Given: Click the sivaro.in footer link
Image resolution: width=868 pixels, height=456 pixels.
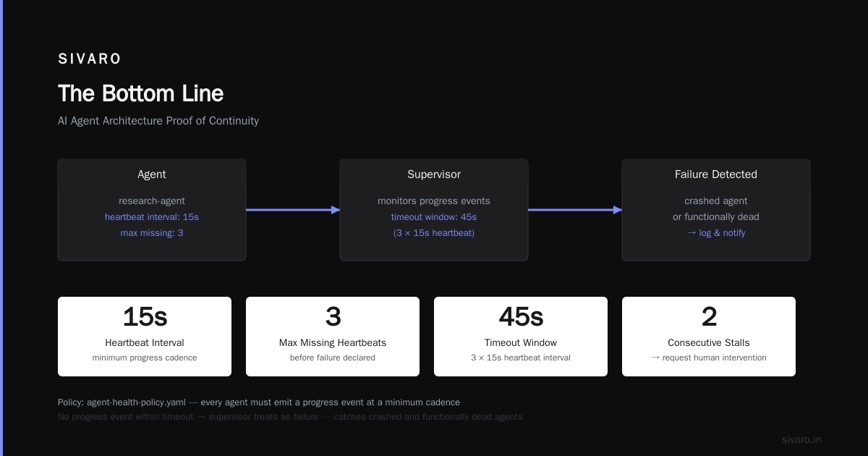Looking at the screenshot, I should pos(801,439).
